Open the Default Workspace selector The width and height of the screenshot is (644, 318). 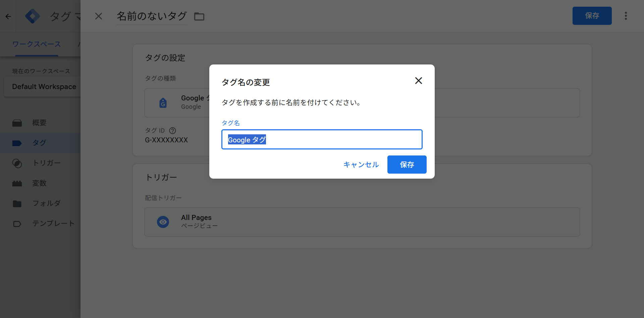[x=44, y=87]
